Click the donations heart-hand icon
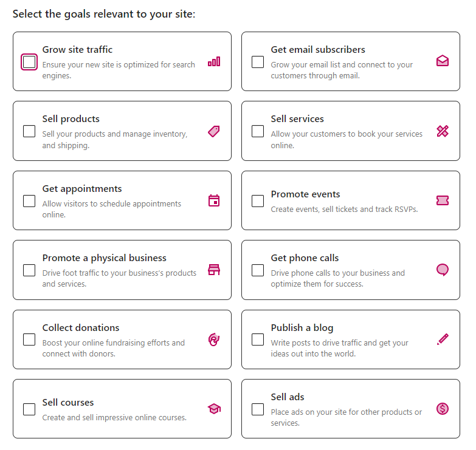The width and height of the screenshot is (476, 450). point(214,339)
